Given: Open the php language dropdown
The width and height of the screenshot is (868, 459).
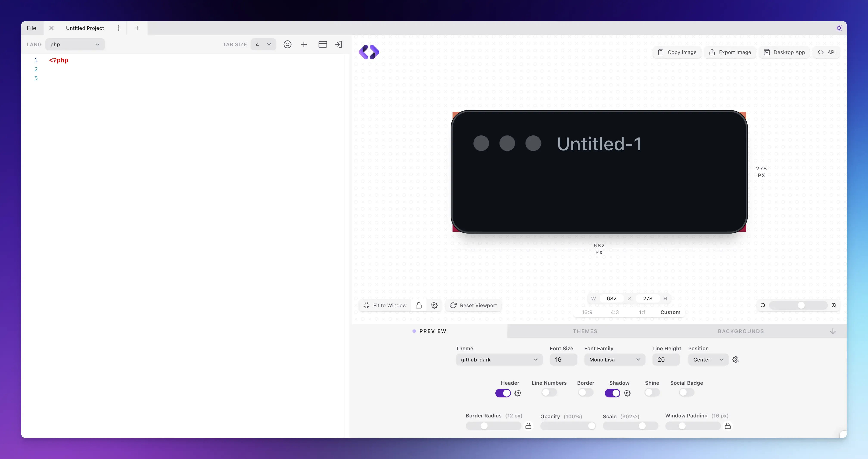Looking at the screenshot, I should [x=75, y=44].
